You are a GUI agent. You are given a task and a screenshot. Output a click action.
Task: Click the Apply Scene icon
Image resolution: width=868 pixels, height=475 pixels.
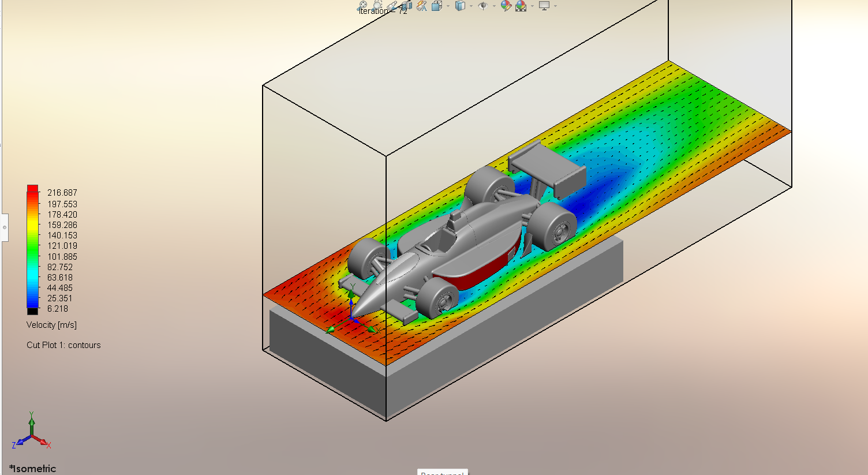pos(521,6)
